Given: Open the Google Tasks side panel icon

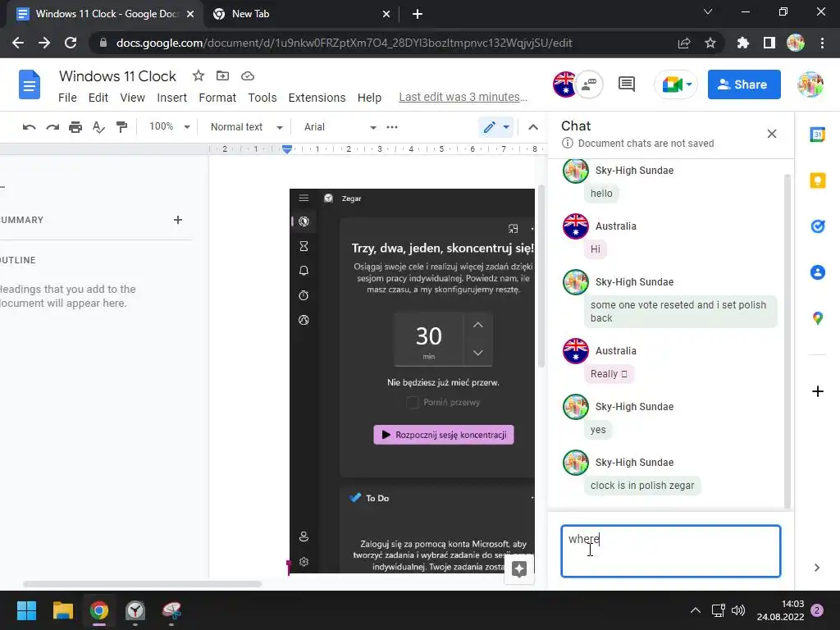Looking at the screenshot, I should pyautogui.click(x=818, y=226).
